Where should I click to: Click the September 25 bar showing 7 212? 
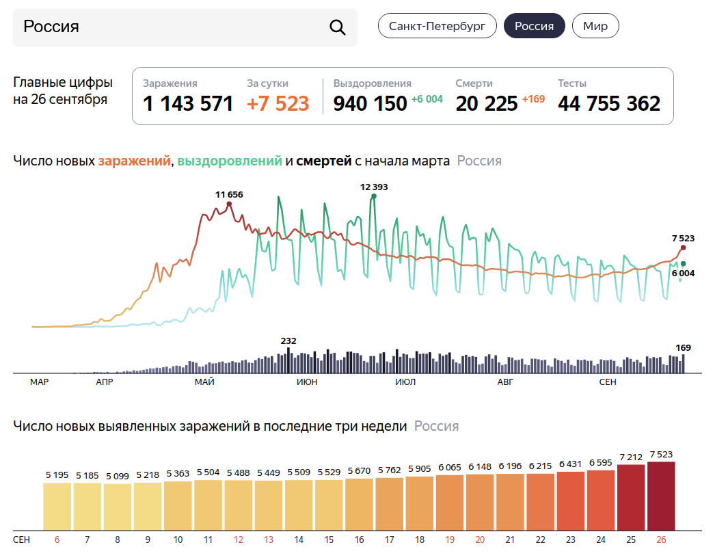coord(631,496)
